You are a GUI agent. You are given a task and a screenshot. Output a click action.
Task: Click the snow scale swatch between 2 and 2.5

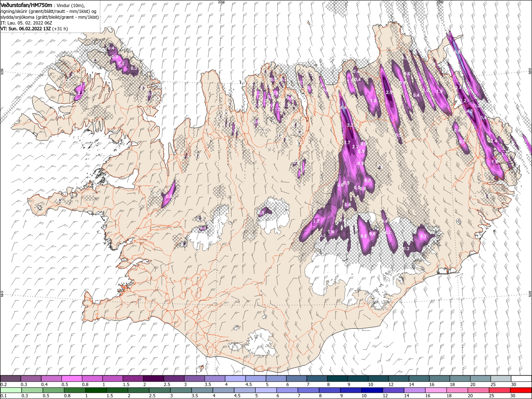click(x=153, y=378)
